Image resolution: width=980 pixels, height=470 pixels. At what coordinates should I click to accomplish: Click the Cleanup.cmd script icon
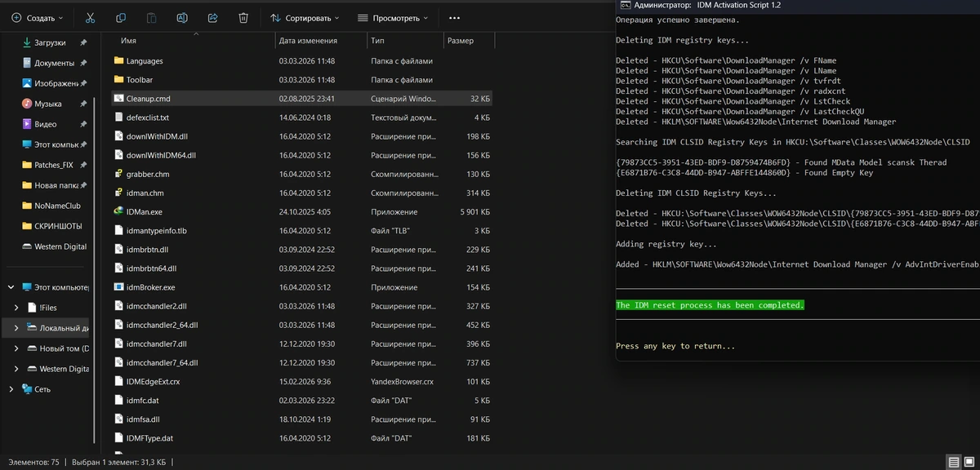coord(118,99)
